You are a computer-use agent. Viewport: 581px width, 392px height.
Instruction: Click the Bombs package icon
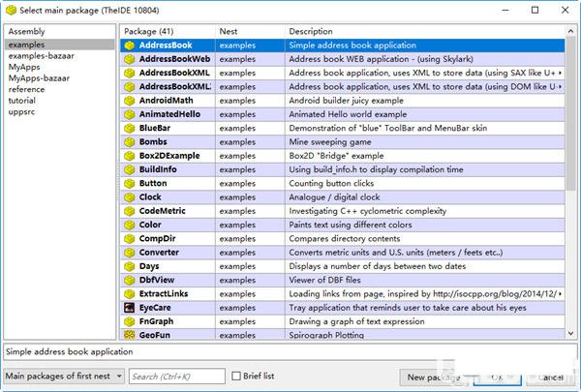(x=130, y=142)
